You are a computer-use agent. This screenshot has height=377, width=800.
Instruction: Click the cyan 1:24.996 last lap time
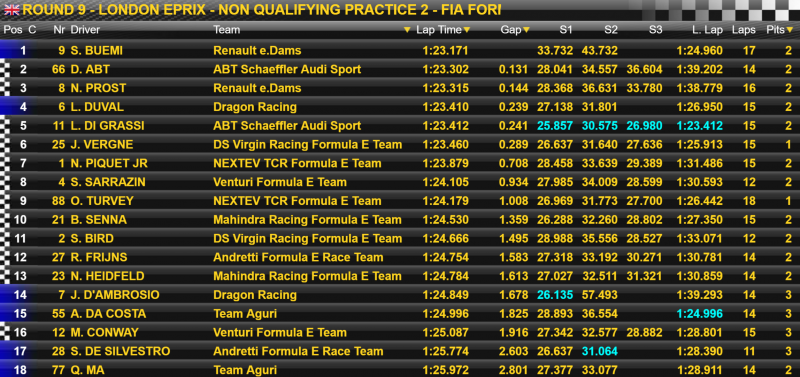700,314
